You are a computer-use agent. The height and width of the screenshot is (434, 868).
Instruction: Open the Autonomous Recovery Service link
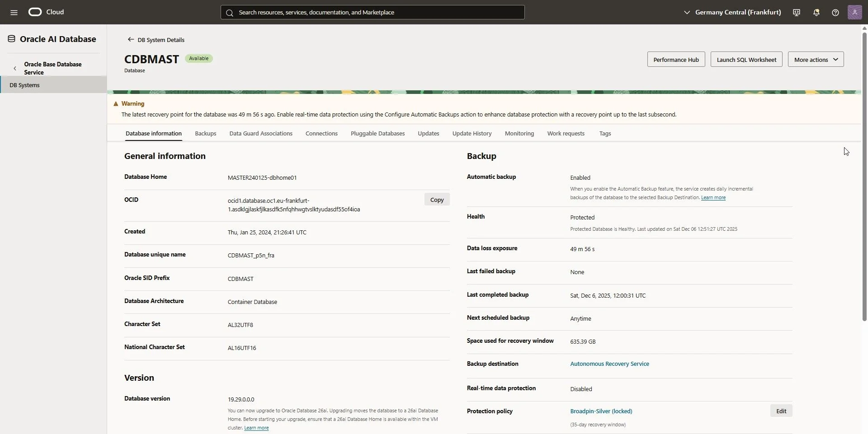point(609,364)
